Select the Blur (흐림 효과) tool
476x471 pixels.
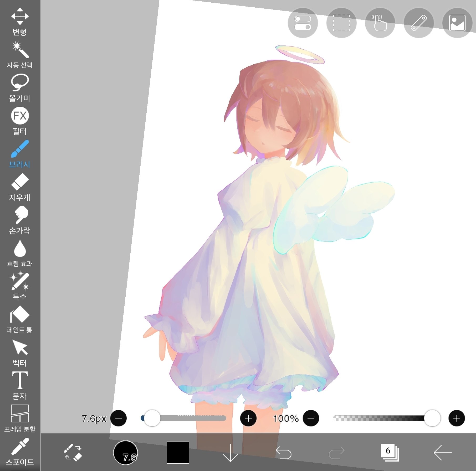[x=20, y=253]
